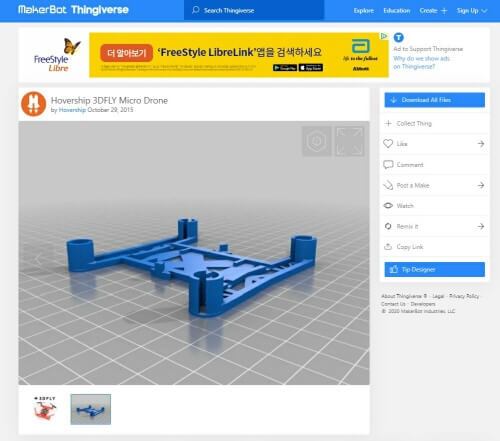This screenshot has height=441, width=500.
Task: Click the Hovership orange avatar icon
Action: point(33,104)
